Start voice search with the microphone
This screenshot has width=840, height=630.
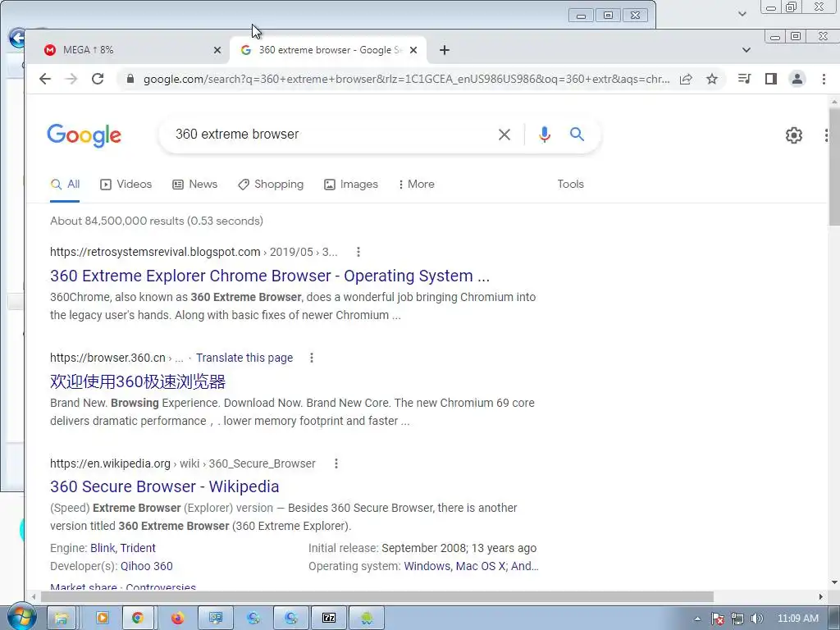(545, 135)
